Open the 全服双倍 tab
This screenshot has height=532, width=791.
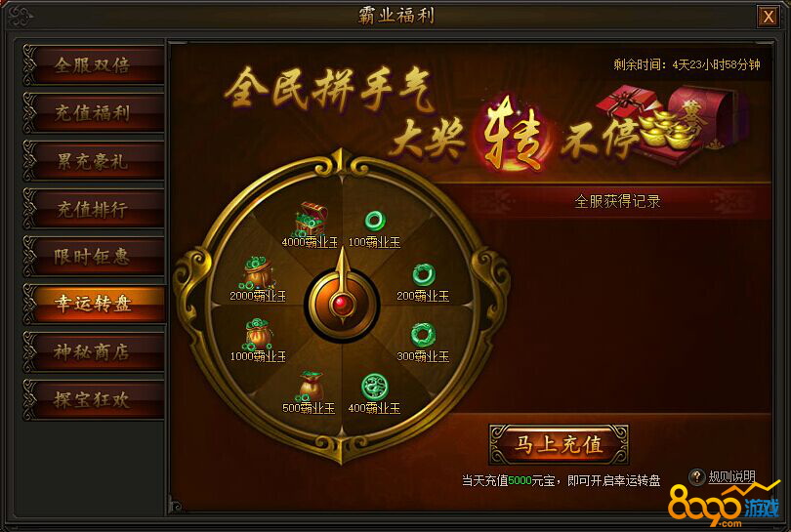94,65
